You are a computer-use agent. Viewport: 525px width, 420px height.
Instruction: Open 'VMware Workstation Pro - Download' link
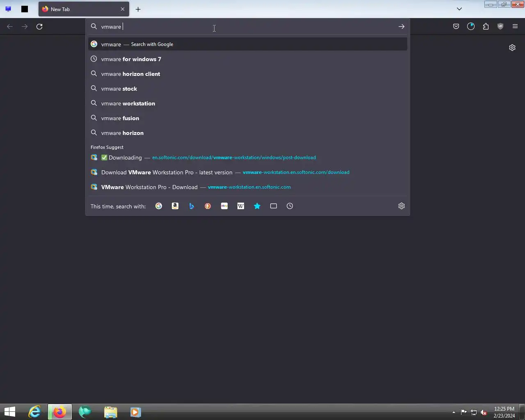click(248, 187)
